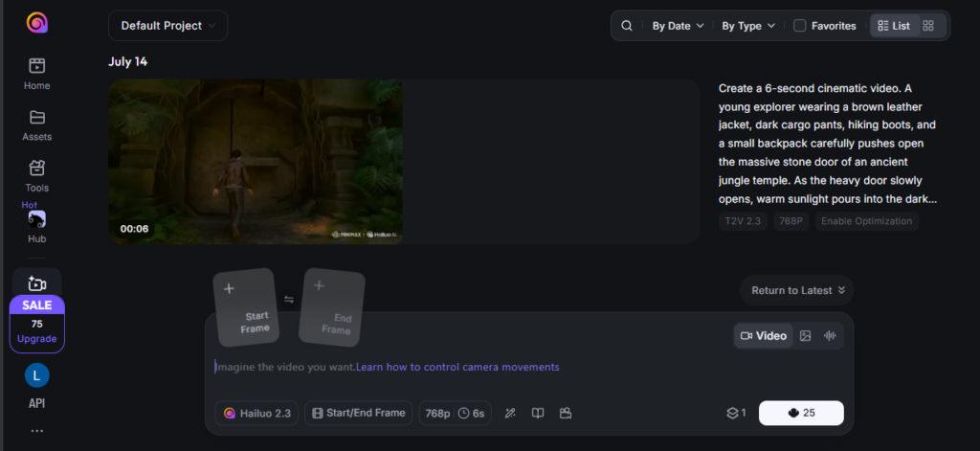This screenshot has height=451, width=980.
Task: Click the search magnifier icon
Action: pyautogui.click(x=626, y=26)
